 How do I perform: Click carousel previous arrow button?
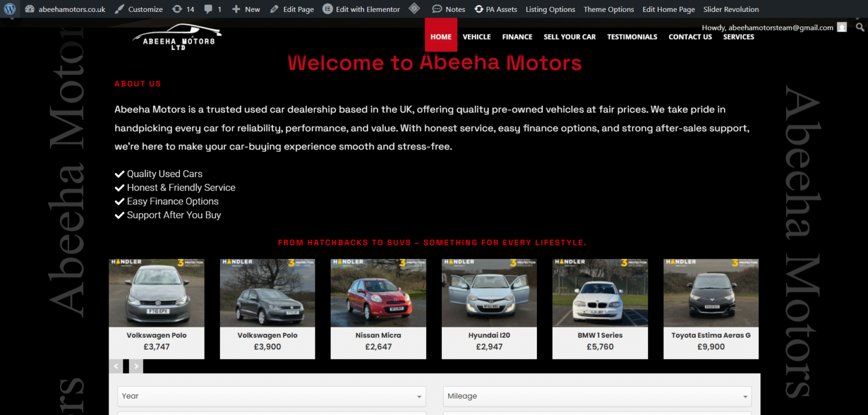(116, 366)
